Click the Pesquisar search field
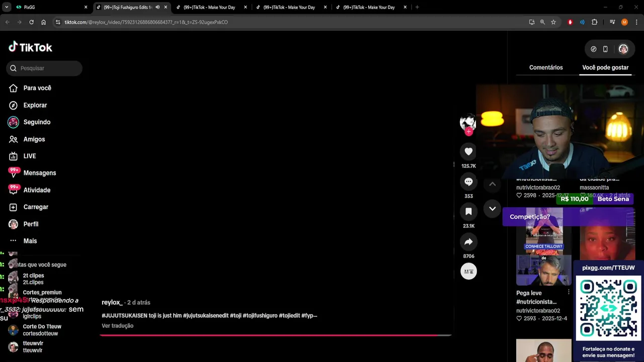 [x=44, y=68]
